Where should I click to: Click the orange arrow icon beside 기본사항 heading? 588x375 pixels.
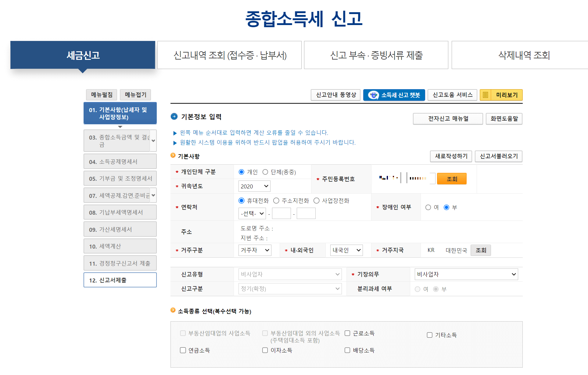tap(173, 156)
